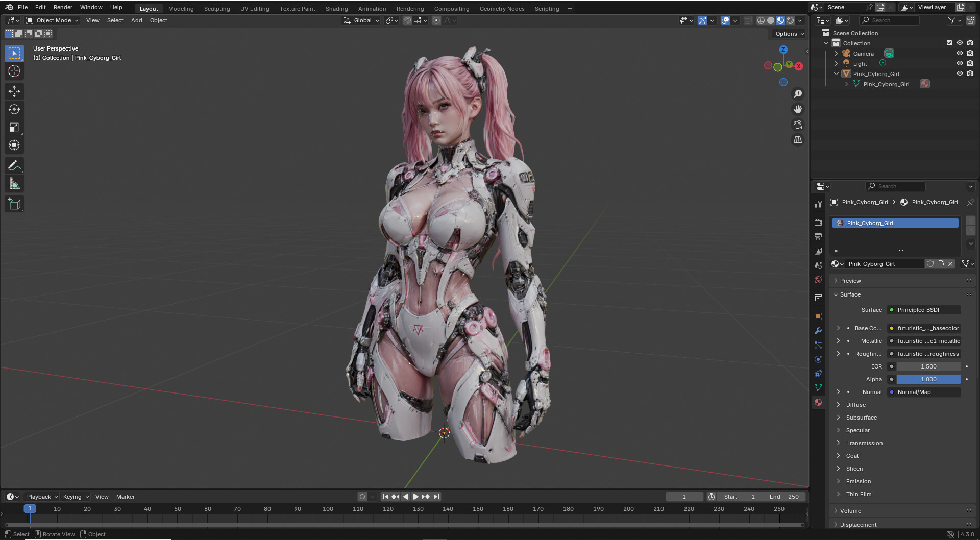
Task: Open the Modifiers wrench tab
Action: click(x=818, y=331)
